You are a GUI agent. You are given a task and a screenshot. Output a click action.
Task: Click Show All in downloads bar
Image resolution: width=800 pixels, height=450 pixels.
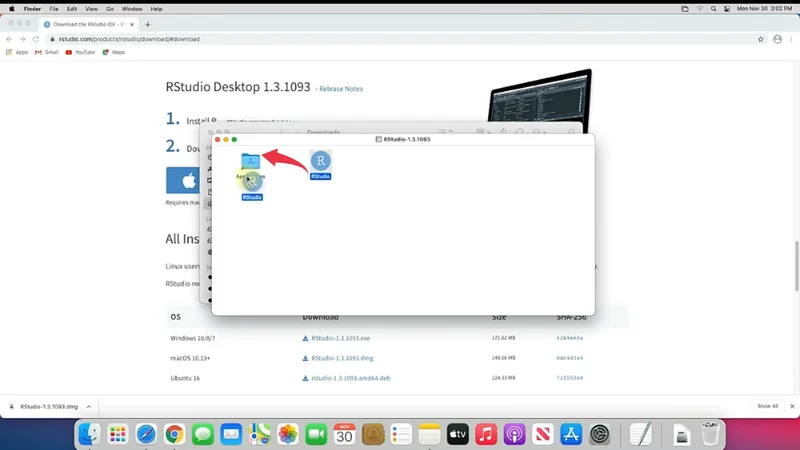[x=767, y=407]
